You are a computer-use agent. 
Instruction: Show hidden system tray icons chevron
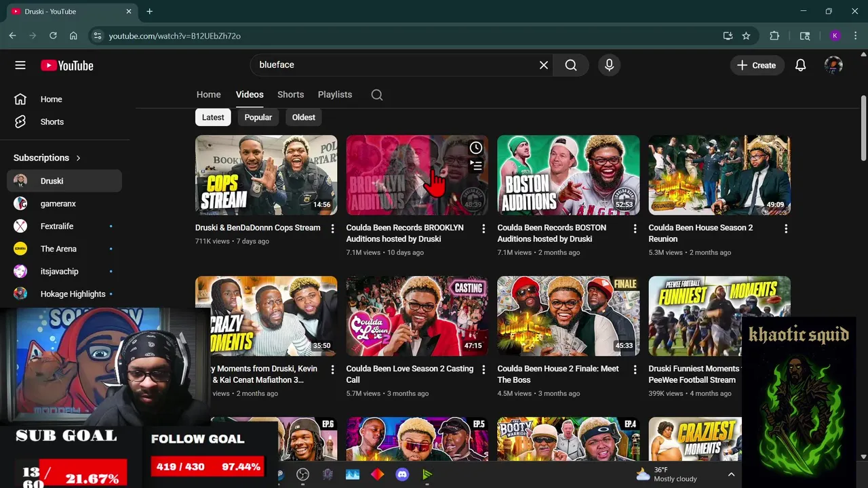(x=731, y=474)
